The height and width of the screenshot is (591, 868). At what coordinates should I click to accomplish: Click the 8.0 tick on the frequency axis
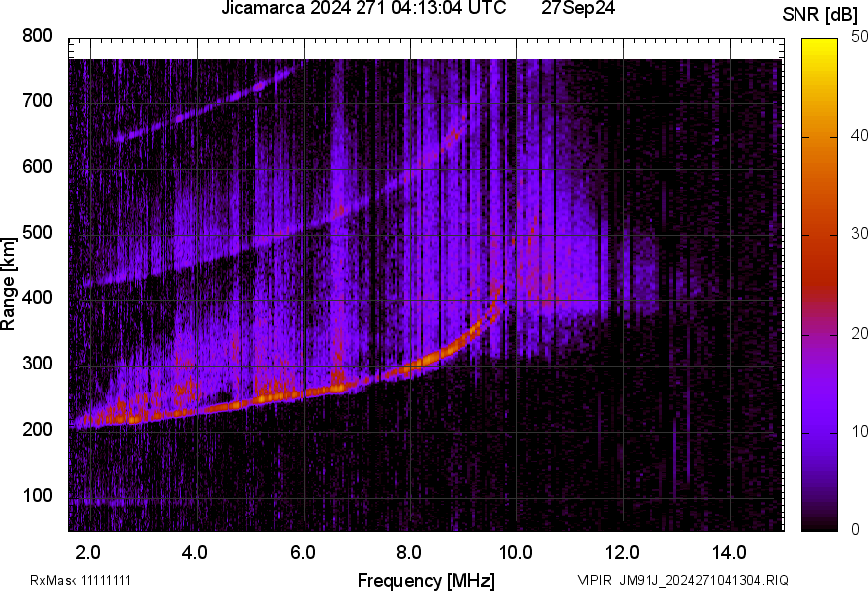coord(409,551)
